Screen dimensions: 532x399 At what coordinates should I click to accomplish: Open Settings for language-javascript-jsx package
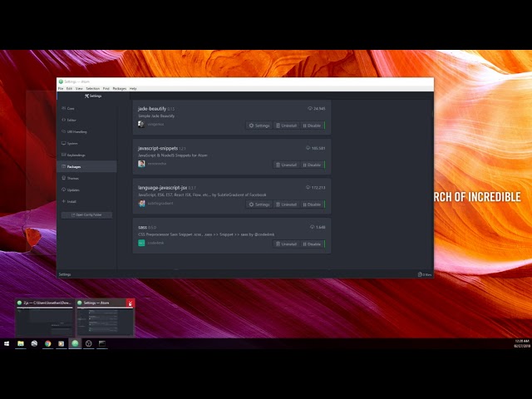pyautogui.click(x=259, y=204)
